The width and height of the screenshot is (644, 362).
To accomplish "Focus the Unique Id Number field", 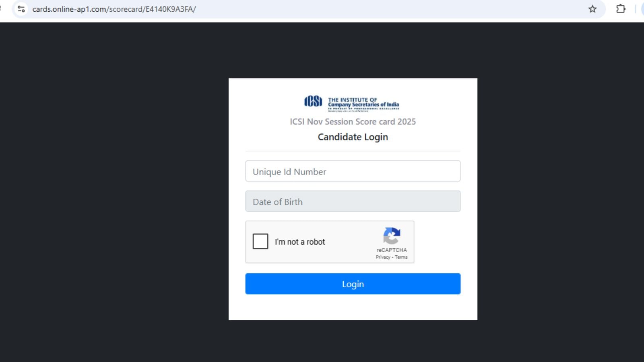I will tap(353, 171).
